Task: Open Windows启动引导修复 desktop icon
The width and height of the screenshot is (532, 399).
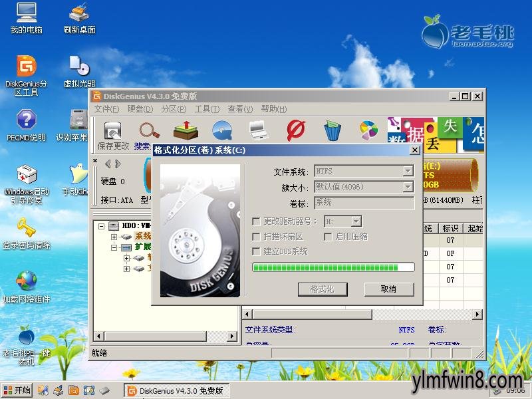Action: click(x=26, y=184)
